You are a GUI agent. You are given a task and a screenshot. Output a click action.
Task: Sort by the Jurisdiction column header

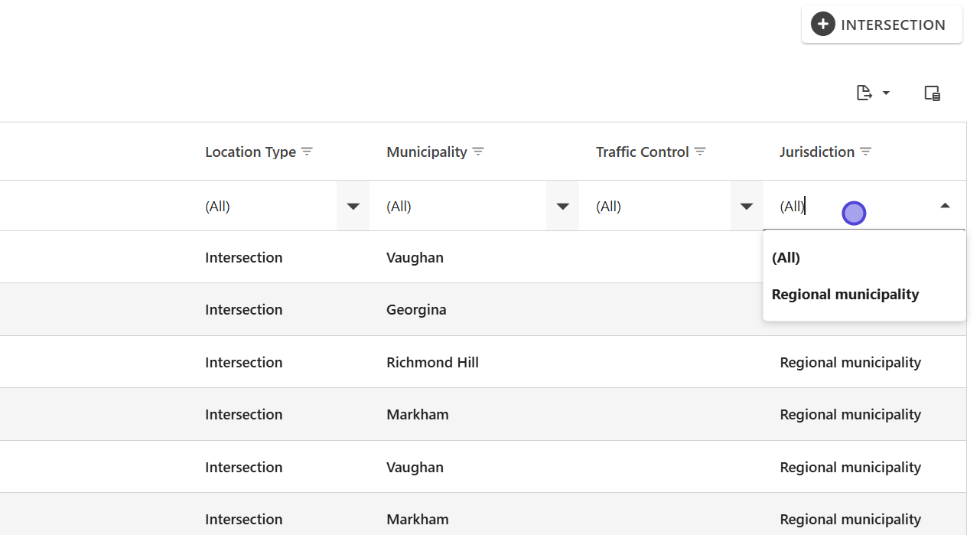816,152
